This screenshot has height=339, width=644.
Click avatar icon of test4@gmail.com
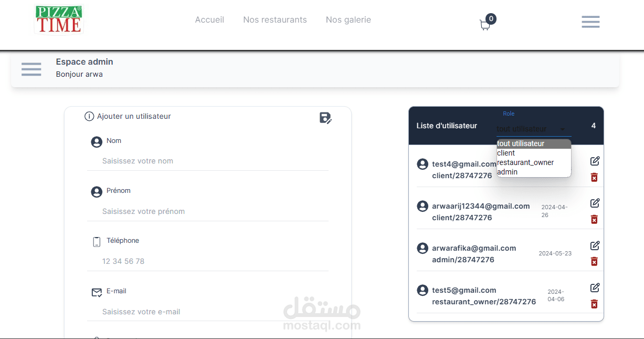tap(423, 164)
